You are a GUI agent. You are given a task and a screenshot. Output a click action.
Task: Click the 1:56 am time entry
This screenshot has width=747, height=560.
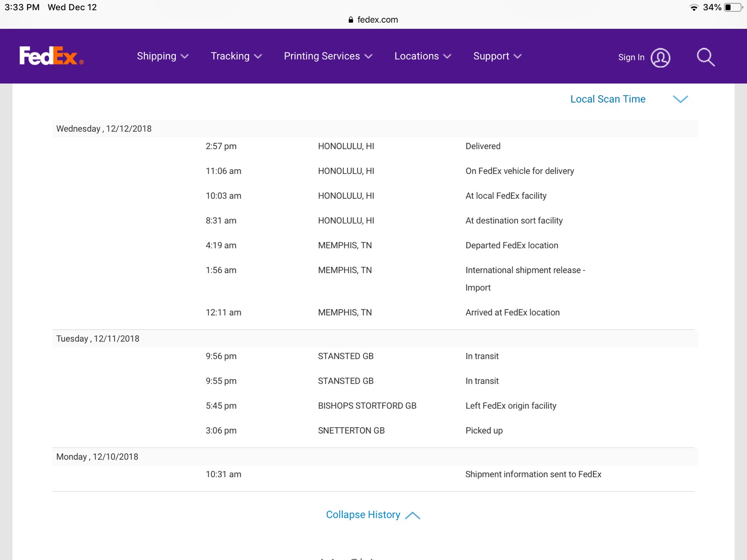tap(221, 270)
